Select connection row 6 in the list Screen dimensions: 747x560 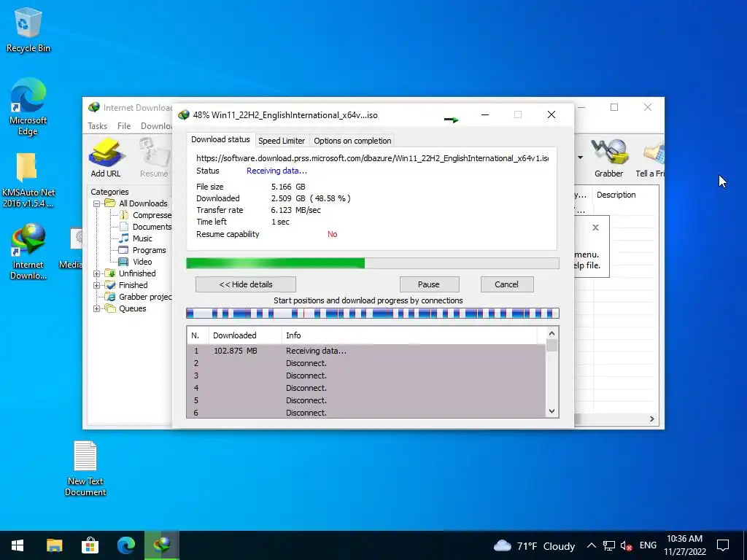pyautogui.click(x=366, y=413)
